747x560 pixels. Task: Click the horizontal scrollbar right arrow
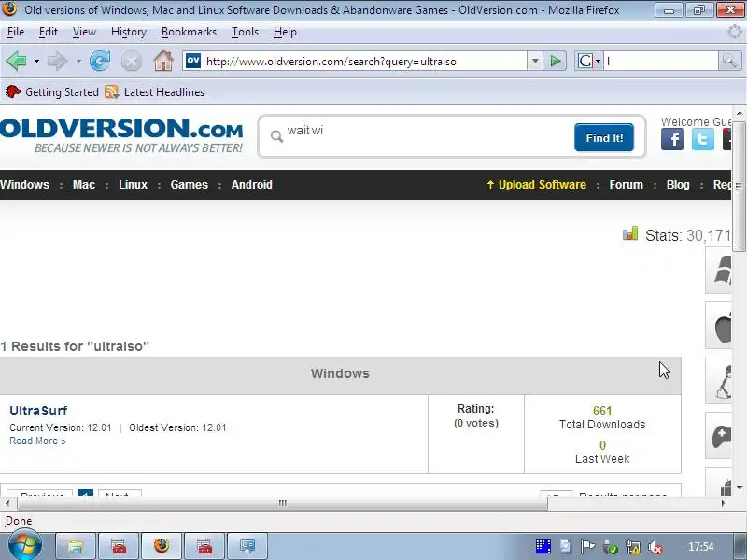click(723, 503)
